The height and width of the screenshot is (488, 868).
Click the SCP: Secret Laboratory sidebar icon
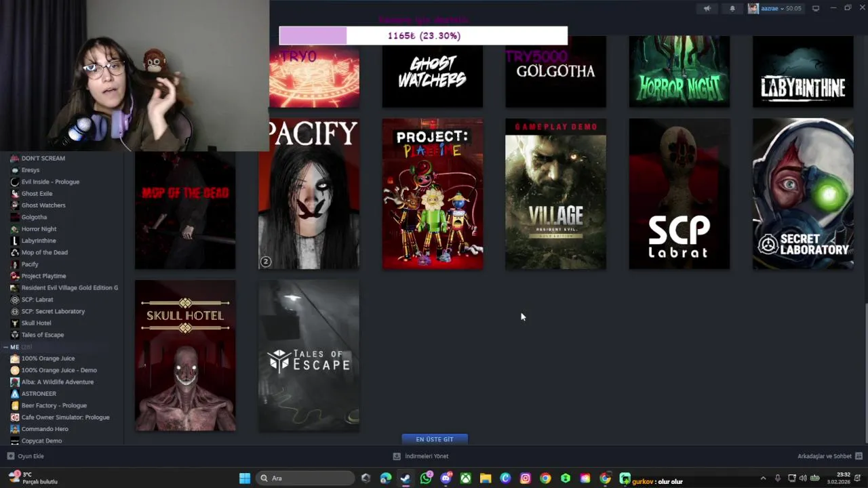(x=15, y=311)
